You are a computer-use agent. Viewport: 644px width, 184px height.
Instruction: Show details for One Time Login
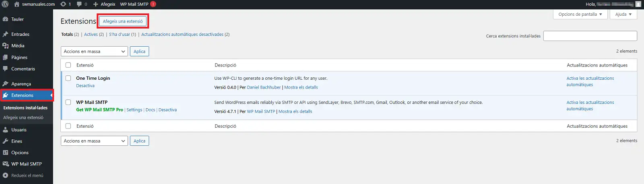(x=301, y=87)
